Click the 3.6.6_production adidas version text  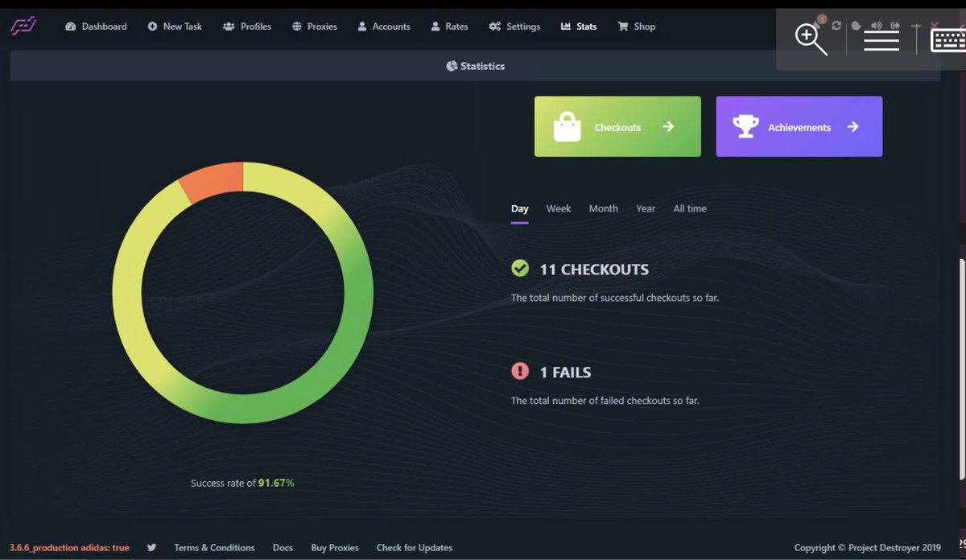(69, 547)
